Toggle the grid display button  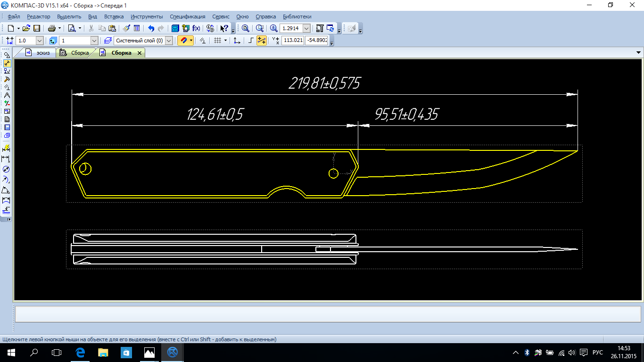tap(217, 41)
